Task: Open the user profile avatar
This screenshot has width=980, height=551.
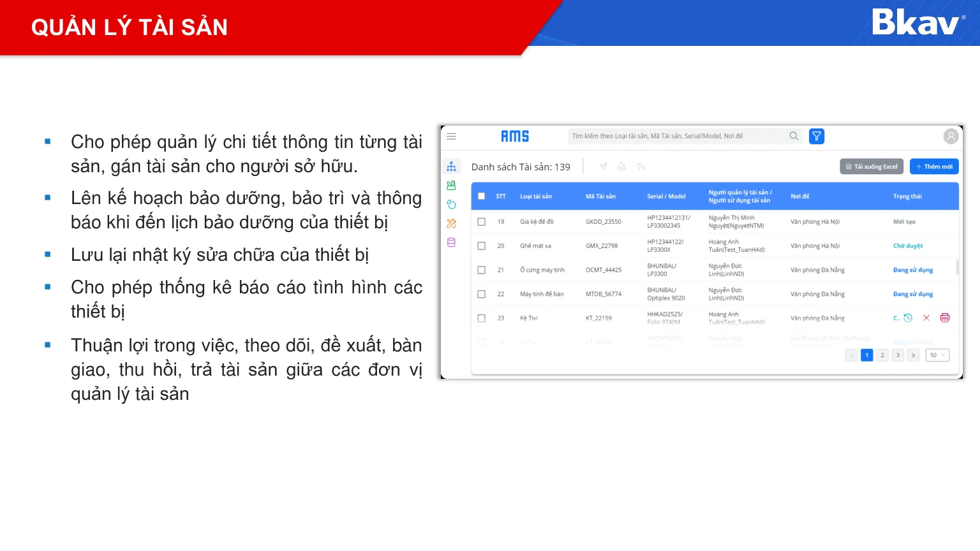Action: [951, 136]
